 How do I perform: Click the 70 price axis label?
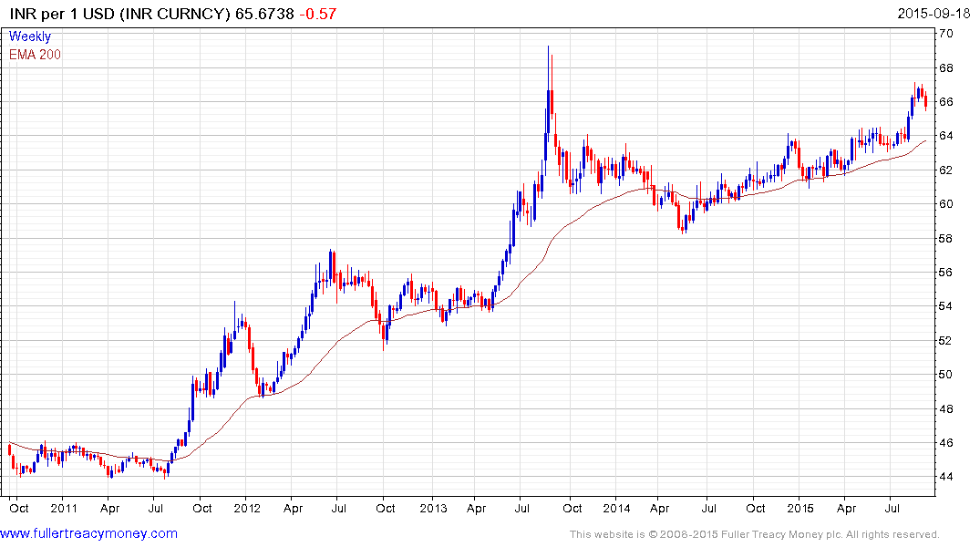[x=946, y=33]
